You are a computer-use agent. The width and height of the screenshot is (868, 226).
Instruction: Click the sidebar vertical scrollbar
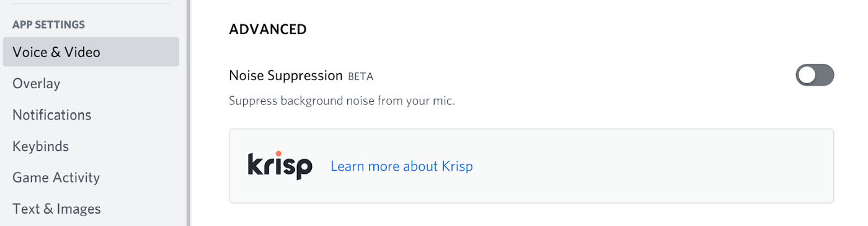(188, 113)
